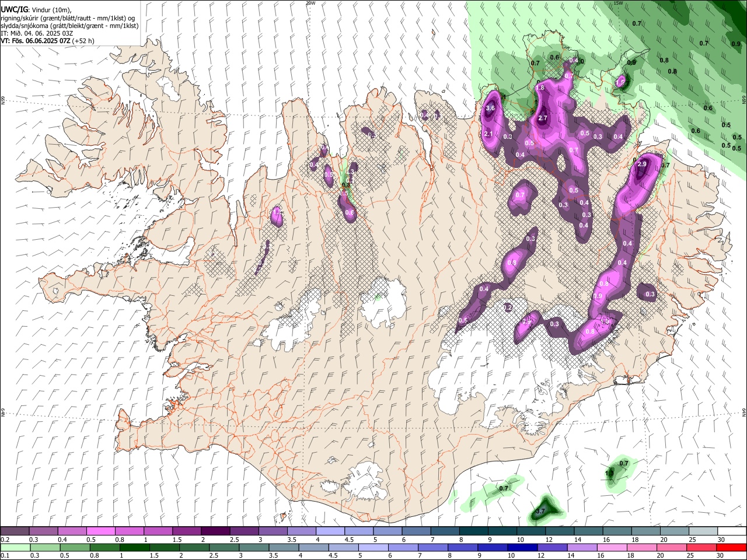This screenshot has width=747, height=560.
Task: Click the '3.6' snowfall value on the map
Action: click(490, 108)
